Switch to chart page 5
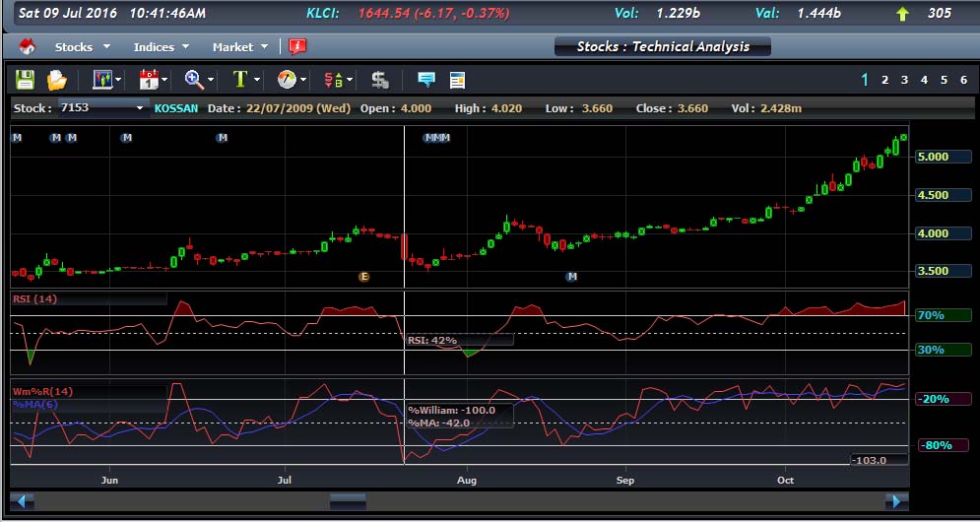 (944, 80)
